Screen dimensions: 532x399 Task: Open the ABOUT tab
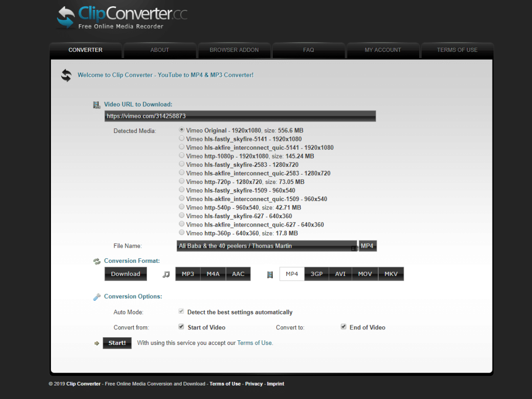pos(160,50)
